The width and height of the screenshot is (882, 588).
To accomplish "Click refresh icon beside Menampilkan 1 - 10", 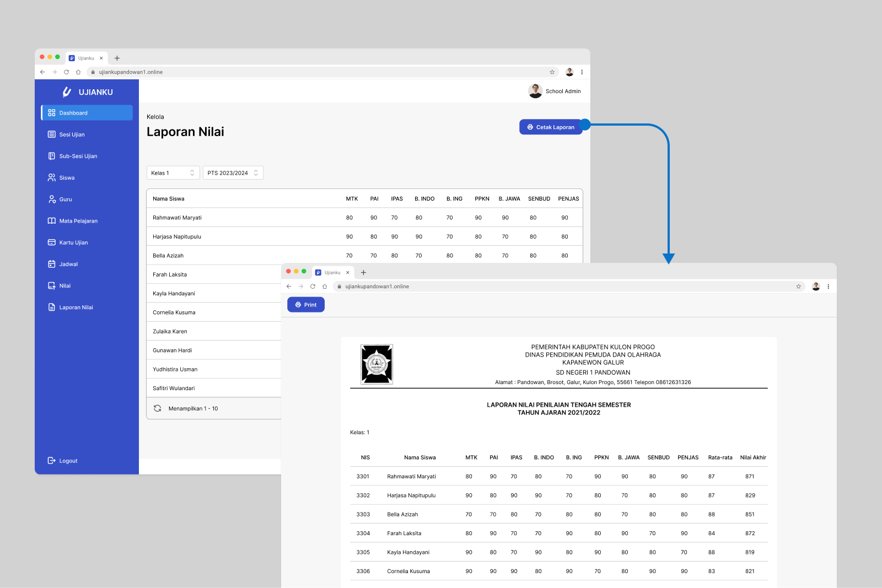I will [x=158, y=408].
